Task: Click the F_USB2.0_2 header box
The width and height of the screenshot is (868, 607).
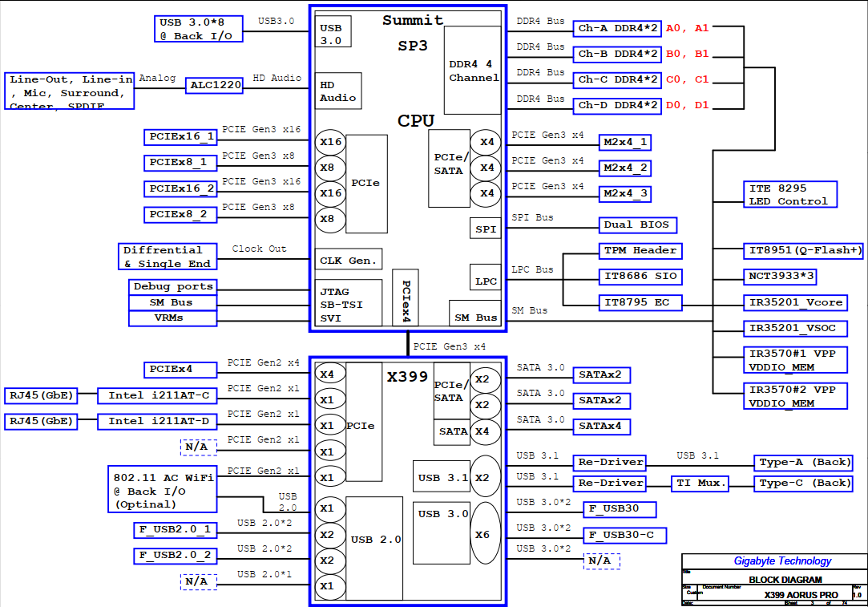Action: coord(176,556)
